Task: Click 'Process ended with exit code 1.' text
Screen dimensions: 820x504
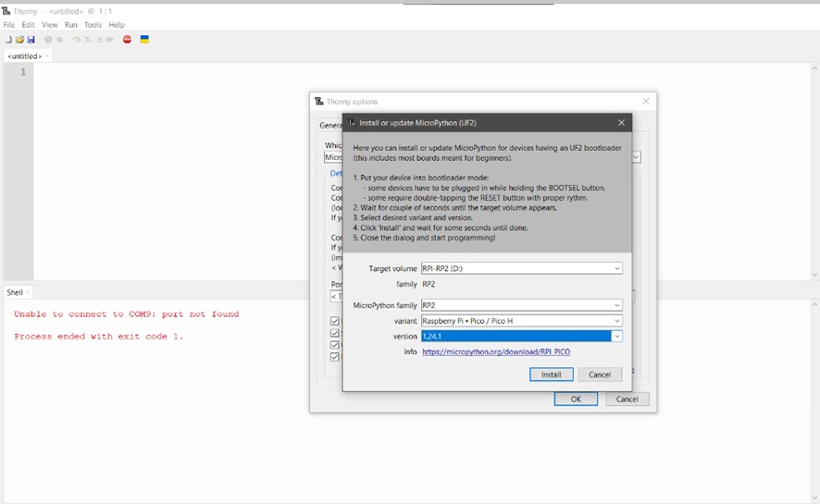Action: click(x=98, y=337)
